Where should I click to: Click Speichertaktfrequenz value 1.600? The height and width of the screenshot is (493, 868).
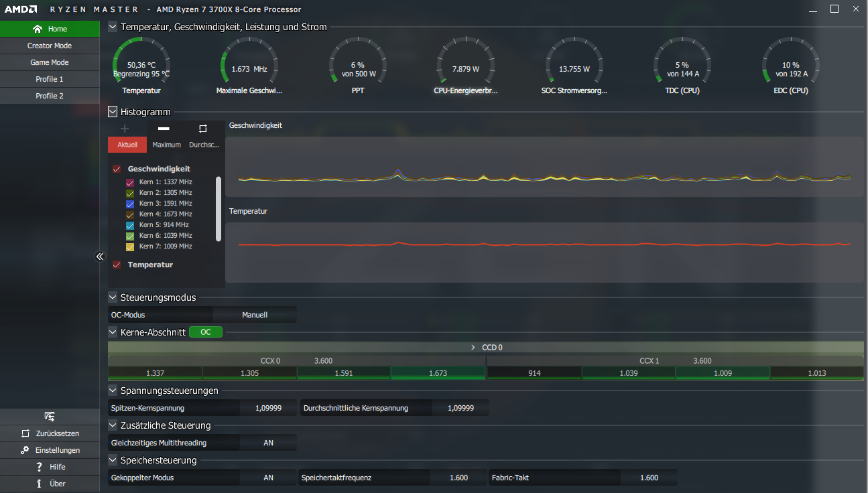(x=458, y=478)
